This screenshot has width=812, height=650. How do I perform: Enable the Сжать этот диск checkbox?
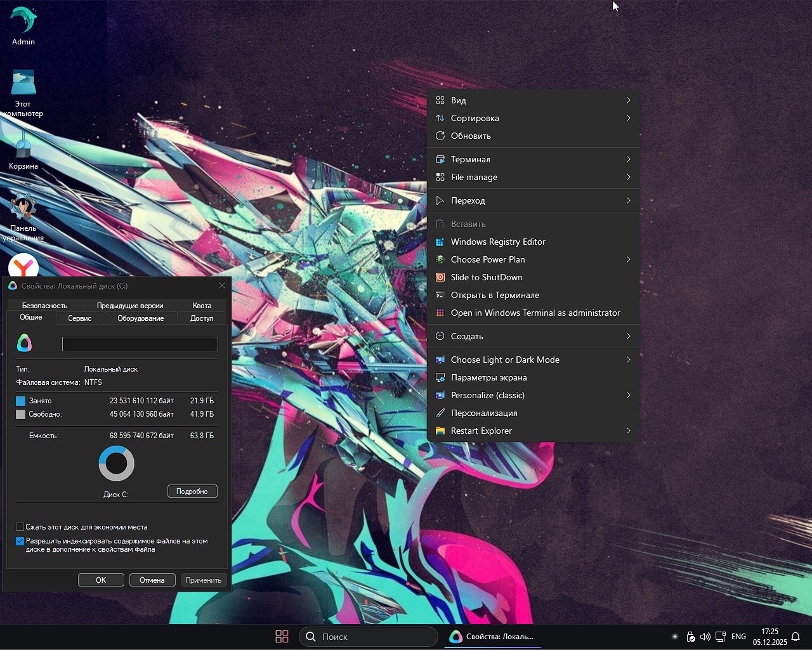pyautogui.click(x=20, y=526)
